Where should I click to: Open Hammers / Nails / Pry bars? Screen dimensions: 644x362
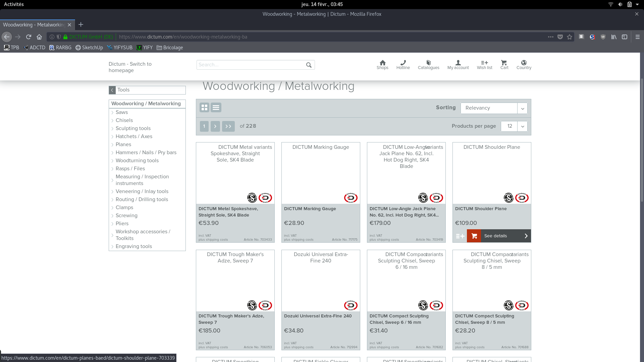click(146, 153)
